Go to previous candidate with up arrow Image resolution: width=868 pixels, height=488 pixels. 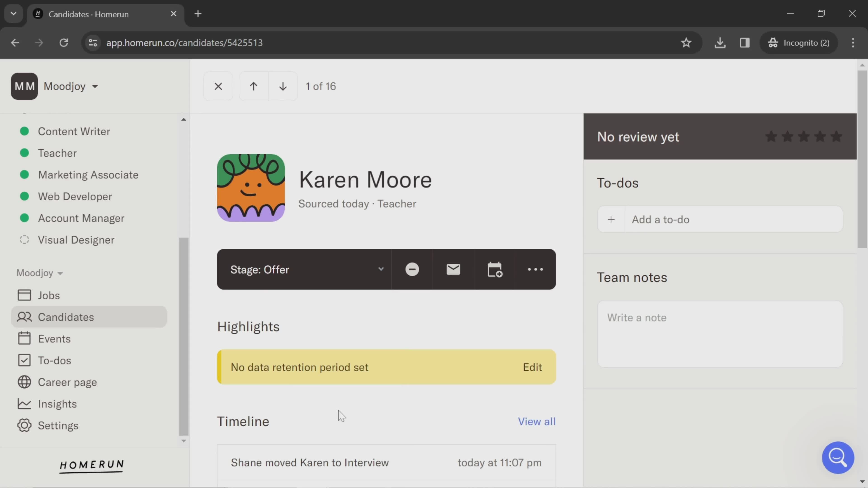tap(253, 86)
